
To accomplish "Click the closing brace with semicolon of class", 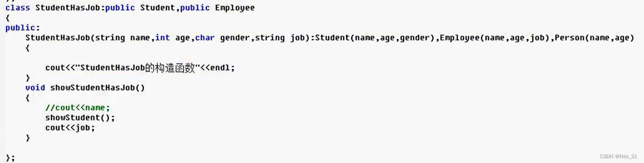I will pos(11,157).
